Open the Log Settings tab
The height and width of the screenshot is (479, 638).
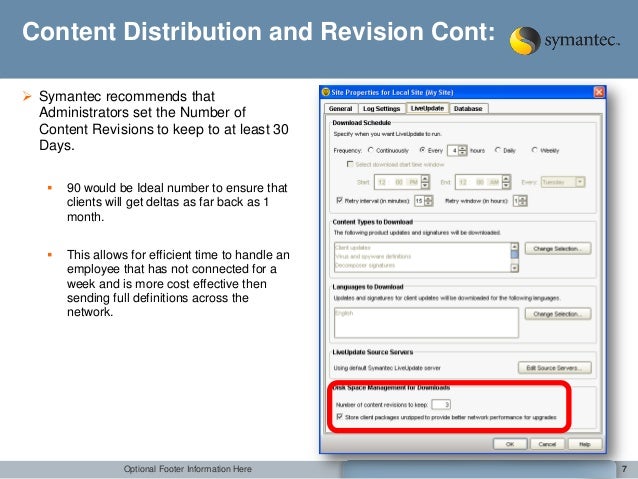coord(382,109)
